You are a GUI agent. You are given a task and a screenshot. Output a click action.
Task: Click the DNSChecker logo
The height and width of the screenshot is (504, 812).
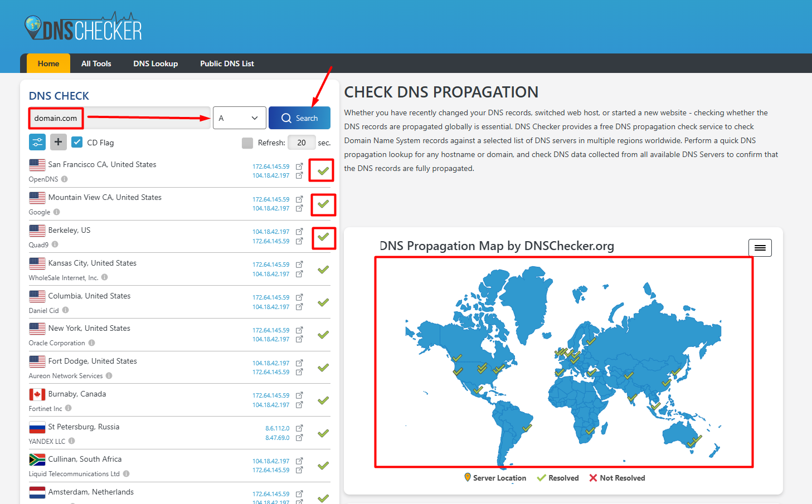pyautogui.click(x=84, y=28)
